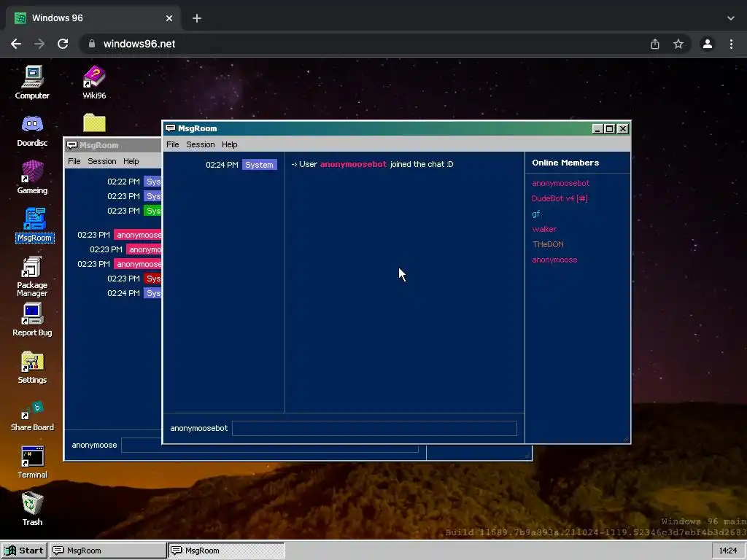Expand the tab search chevron
The image size is (747, 560).
tap(731, 18)
